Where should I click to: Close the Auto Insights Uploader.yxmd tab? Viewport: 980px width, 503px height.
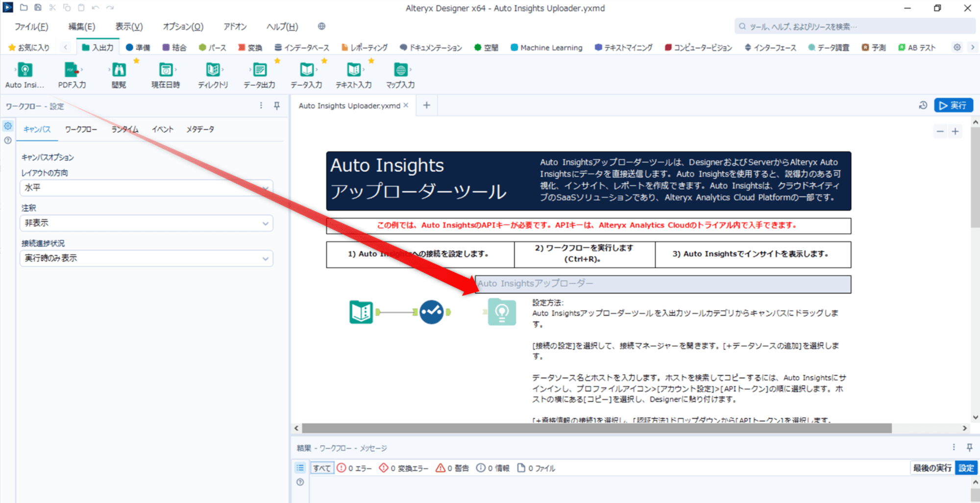(406, 105)
